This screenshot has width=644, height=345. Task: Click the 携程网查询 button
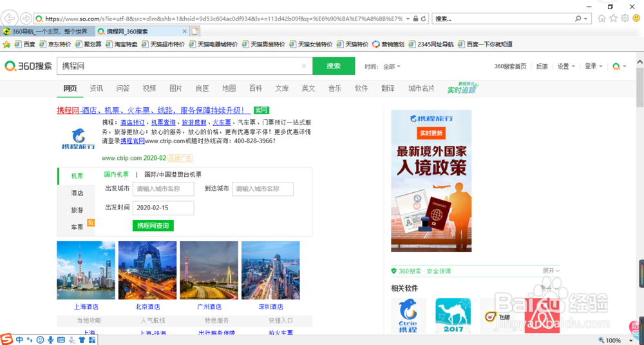pyautogui.click(x=153, y=225)
